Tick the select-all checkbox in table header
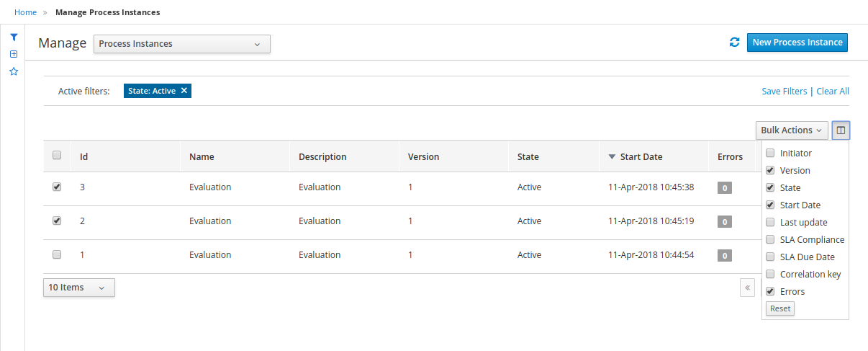The width and height of the screenshot is (868, 351). tap(57, 155)
